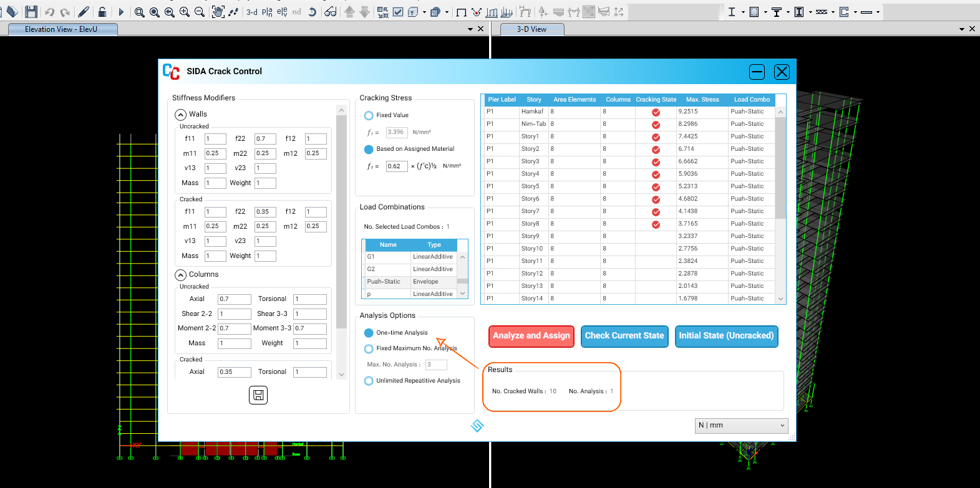Choose Unlimited Repeatitive Analysis option
Viewport: 980px width, 488px height.
click(x=369, y=381)
